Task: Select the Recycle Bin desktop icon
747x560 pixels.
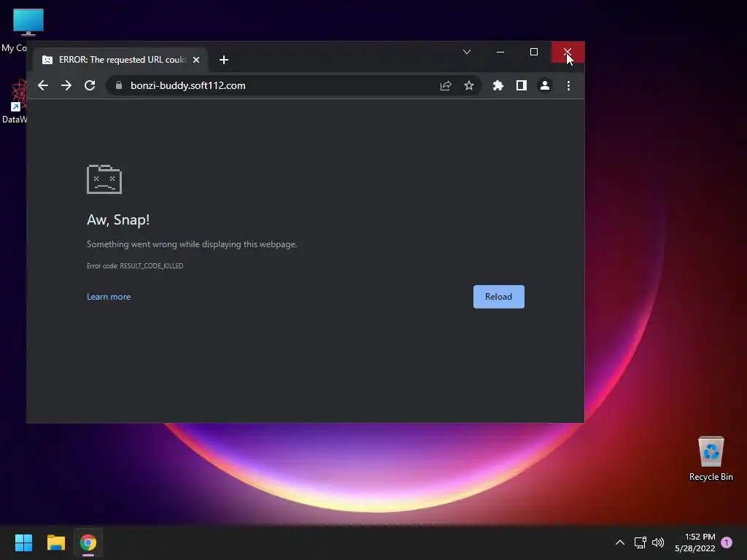Action: [x=711, y=459]
